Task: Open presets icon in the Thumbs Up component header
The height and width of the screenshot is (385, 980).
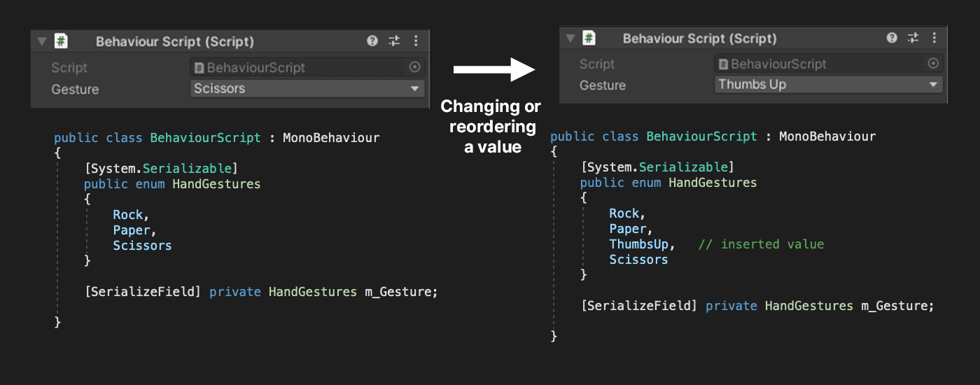Action: point(913,38)
